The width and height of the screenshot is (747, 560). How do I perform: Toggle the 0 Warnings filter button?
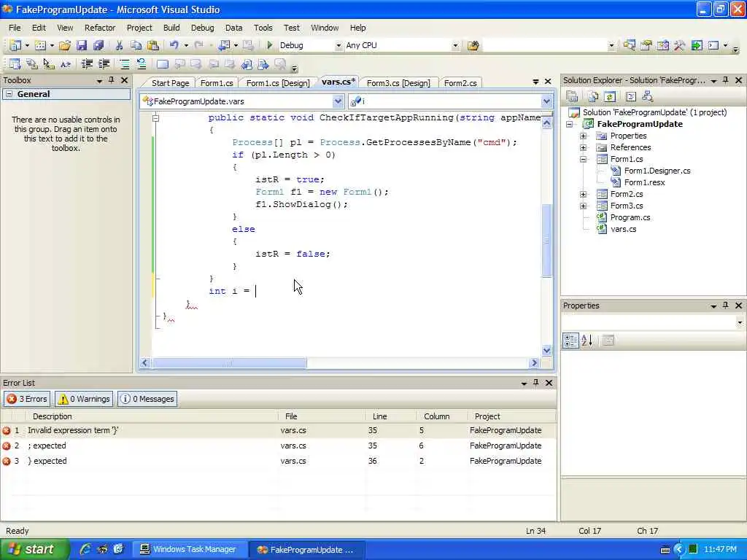[x=85, y=399]
